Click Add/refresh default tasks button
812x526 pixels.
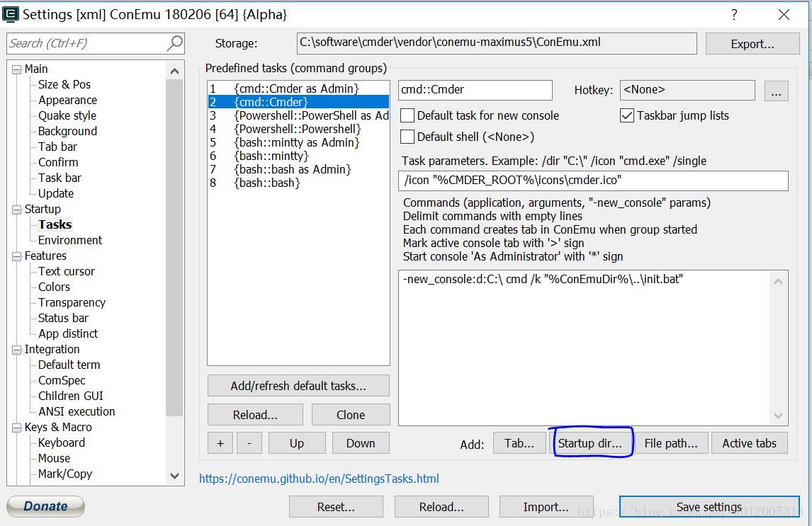pyautogui.click(x=298, y=386)
